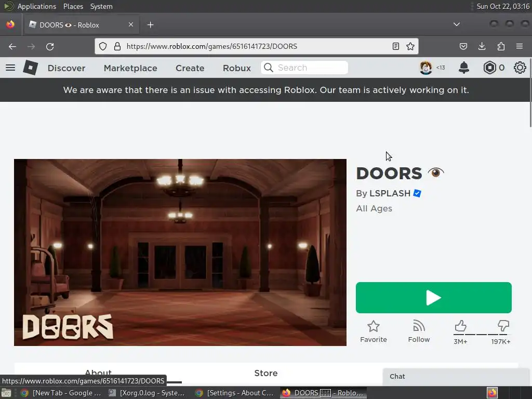Start DOORS with the green play button
Screen dimensions: 532x399
(434, 298)
